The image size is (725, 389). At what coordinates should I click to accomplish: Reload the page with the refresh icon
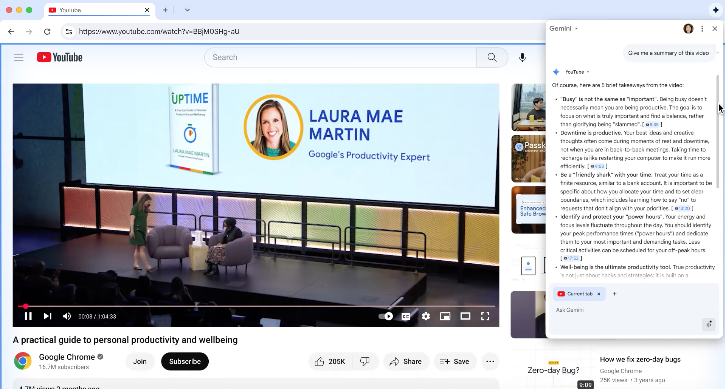47,31
